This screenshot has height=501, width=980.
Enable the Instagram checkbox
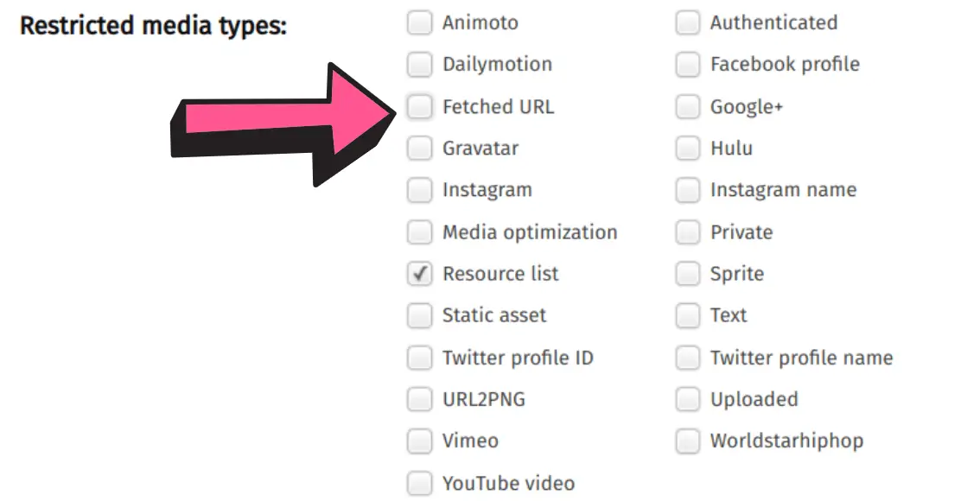420,190
